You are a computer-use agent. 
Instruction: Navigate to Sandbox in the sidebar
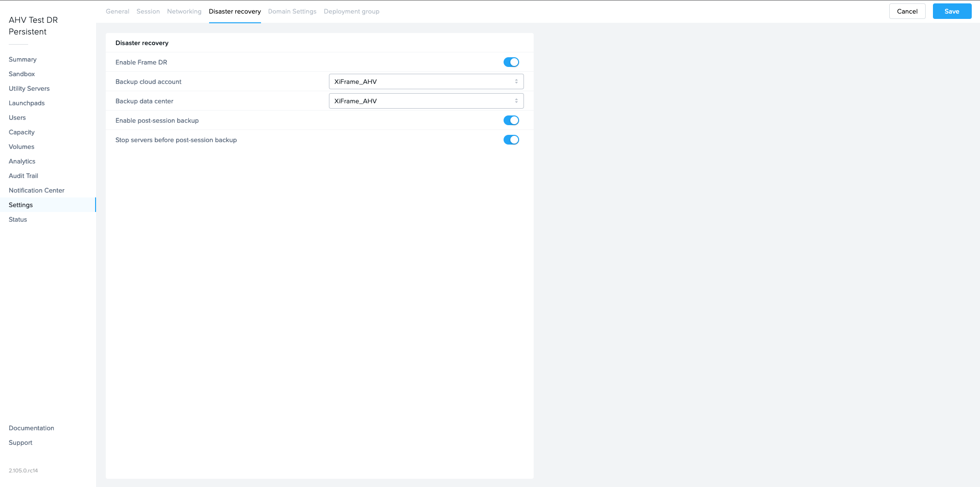(22, 74)
